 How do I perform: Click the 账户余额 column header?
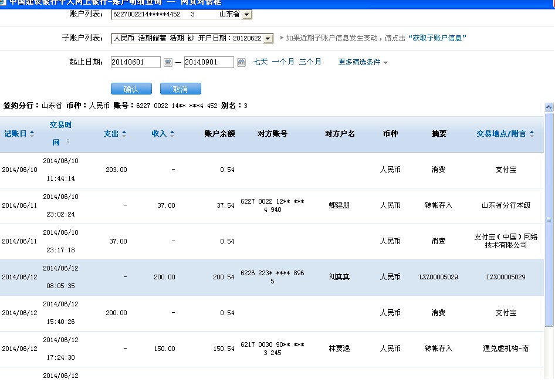(x=219, y=133)
